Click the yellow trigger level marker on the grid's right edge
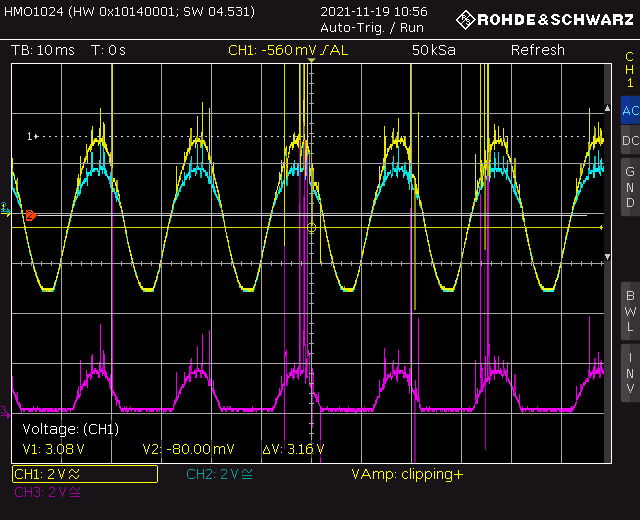This screenshot has width=640, height=520. pyautogui.click(x=601, y=228)
